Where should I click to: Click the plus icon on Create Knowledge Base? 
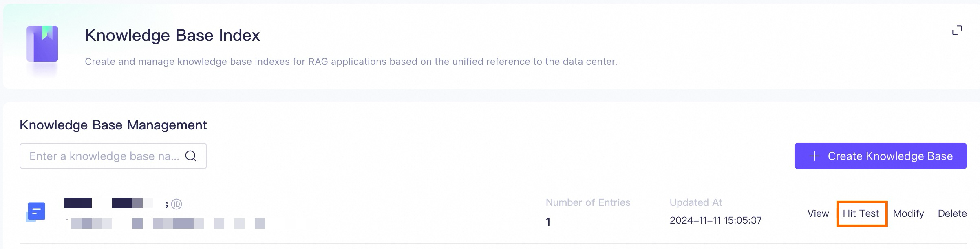pyautogui.click(x=814, y=156)
